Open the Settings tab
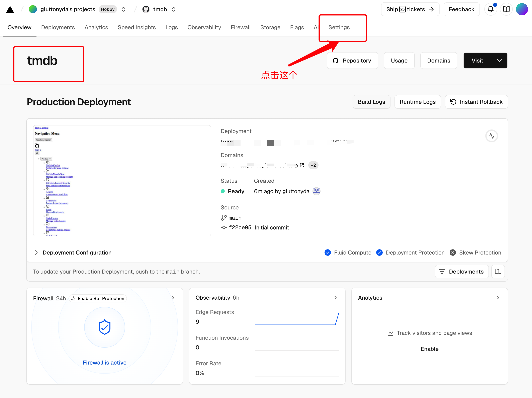The image size is (532, 398). [x=339, y=27]
